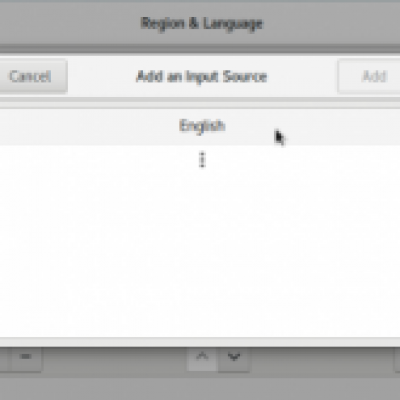Show more input languages via three dots
Viewport: 400px width, 400px height.
tap(202, 160)
